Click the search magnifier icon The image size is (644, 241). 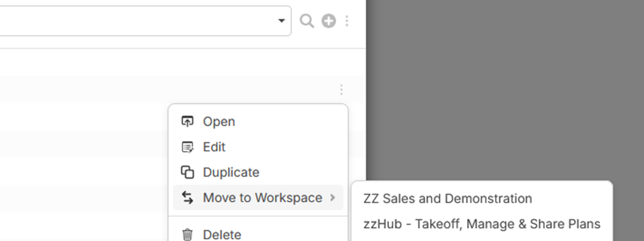point(307,21)
